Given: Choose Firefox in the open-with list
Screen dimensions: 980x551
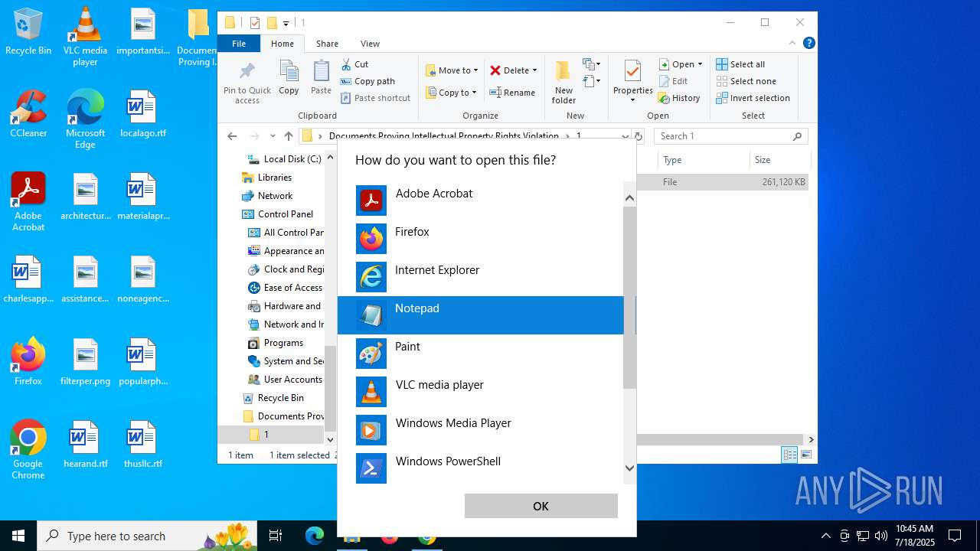Looking at the screenshot, I should [x=481, y=239].
